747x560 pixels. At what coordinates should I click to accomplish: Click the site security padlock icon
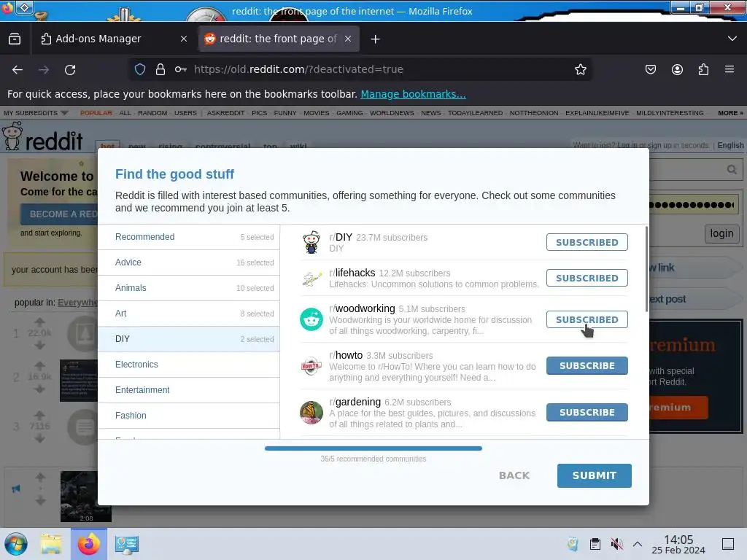(x=160, y=69)
